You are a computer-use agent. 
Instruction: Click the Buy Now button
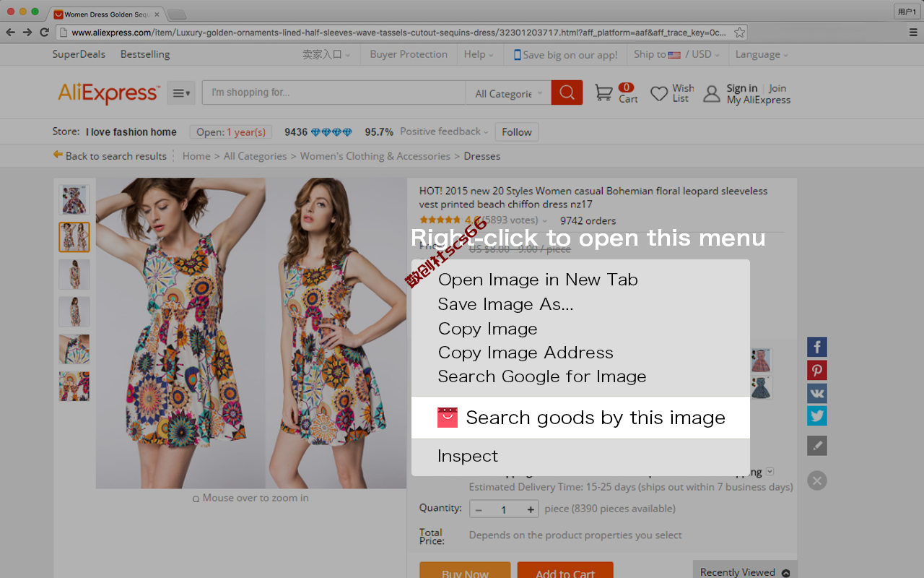coord(465,571)
